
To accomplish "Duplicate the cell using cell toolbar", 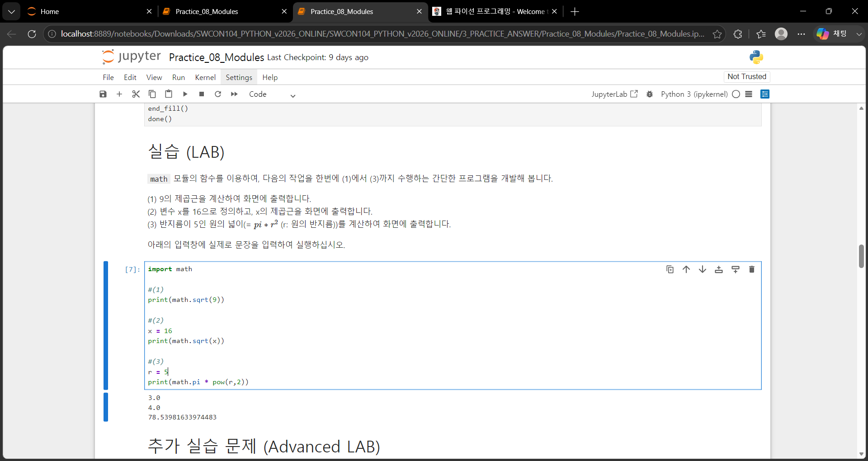I will pyautogui.click(x=670, y=269).
